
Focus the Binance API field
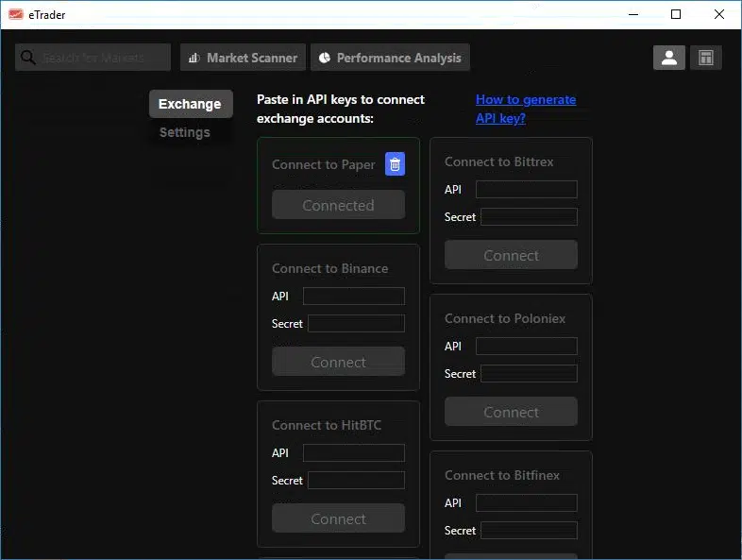[354, 297]
